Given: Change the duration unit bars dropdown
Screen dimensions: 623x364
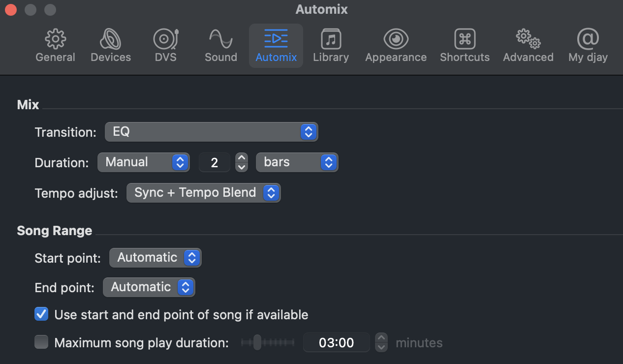Looking at the screenshot, I should [297, 162].
